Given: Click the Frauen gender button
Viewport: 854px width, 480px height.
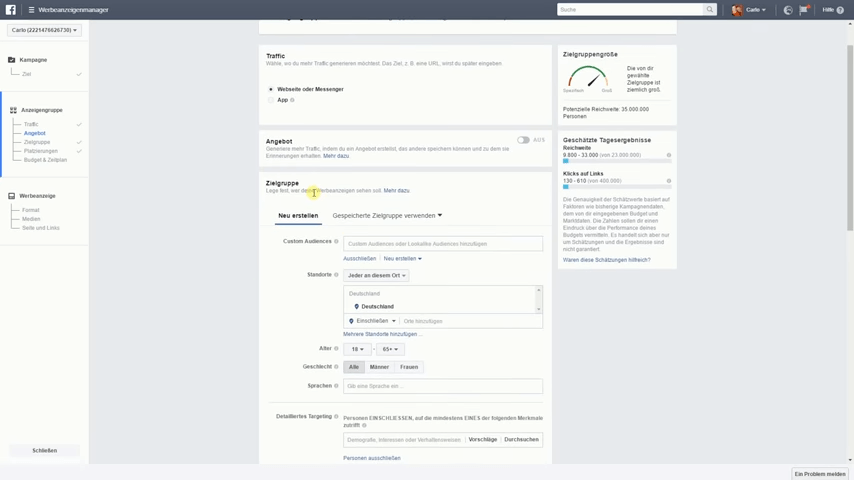Looking at the screenshot, I should (409, 367).
